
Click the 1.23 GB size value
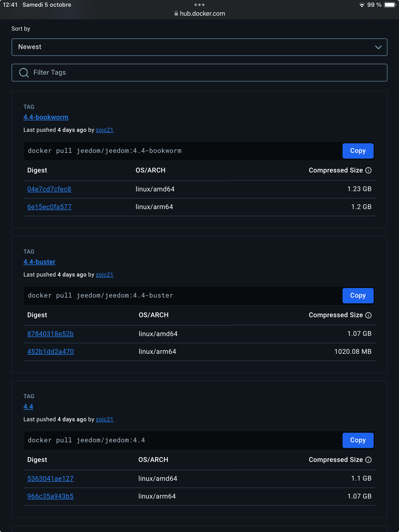(359, 189)
